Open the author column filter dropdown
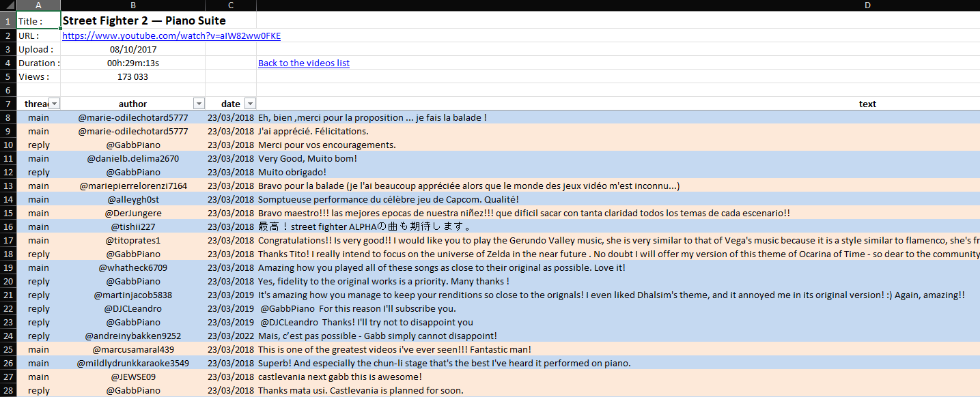The height and width of the screenshot is (397, 980). click(x=199, y=104)
